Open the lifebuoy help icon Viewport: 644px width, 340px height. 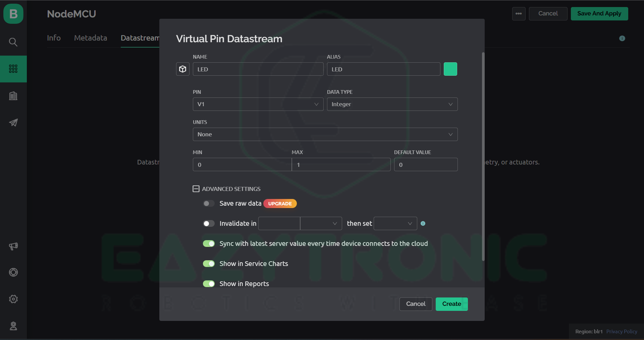13,272
